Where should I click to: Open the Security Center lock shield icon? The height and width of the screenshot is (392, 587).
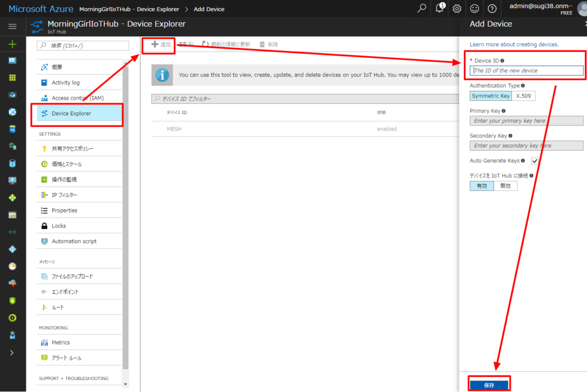point(13,301)
